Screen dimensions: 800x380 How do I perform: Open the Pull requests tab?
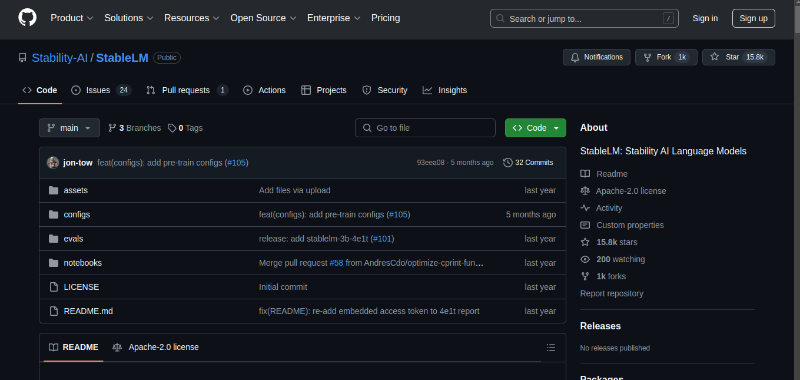[x=187, y=90]
